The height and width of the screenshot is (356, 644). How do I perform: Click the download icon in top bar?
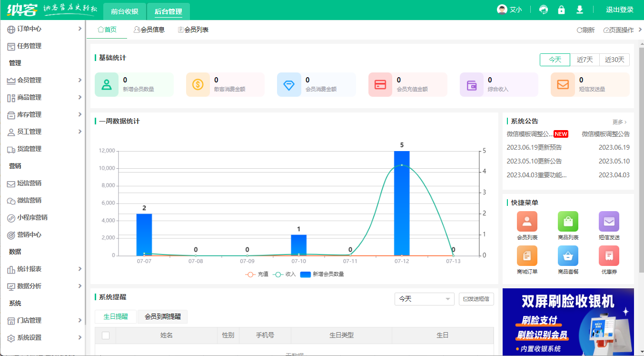[579, 10]
